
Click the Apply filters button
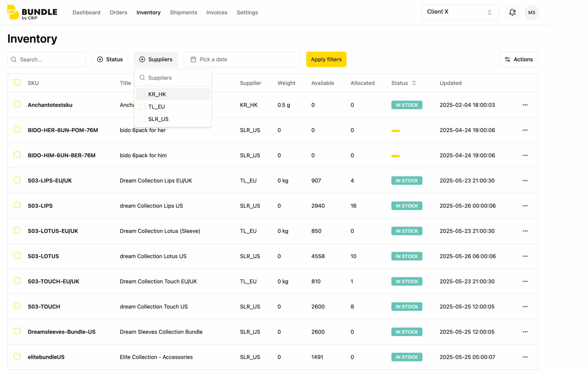(326, 59)
